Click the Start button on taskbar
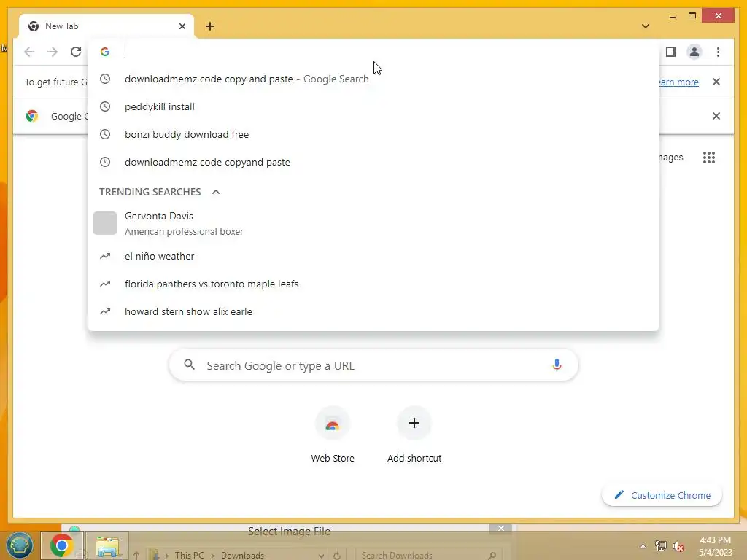Screen dimensions: 747x560 [x=19, y=545]
